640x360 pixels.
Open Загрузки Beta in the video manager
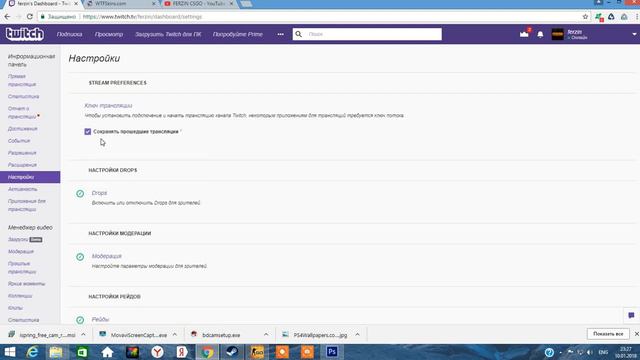tap(25, 240)
